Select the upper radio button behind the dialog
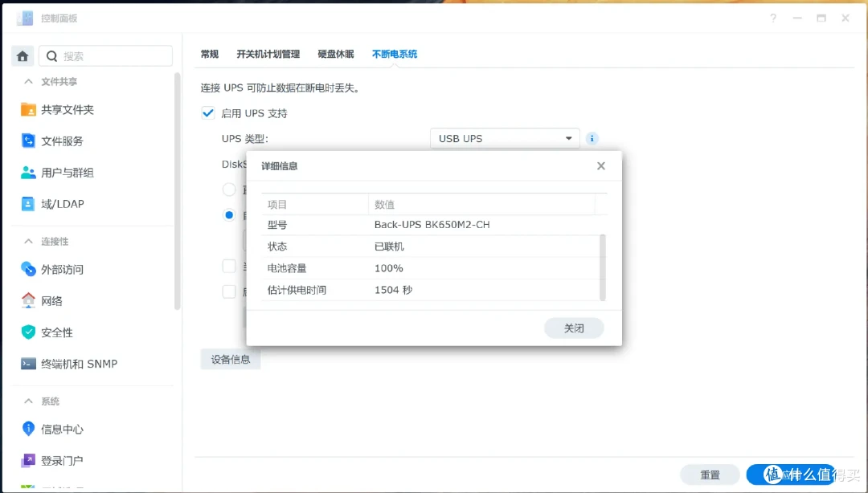Image resolution: width=868 pixels, height=493 pixels. coord(228,189)
